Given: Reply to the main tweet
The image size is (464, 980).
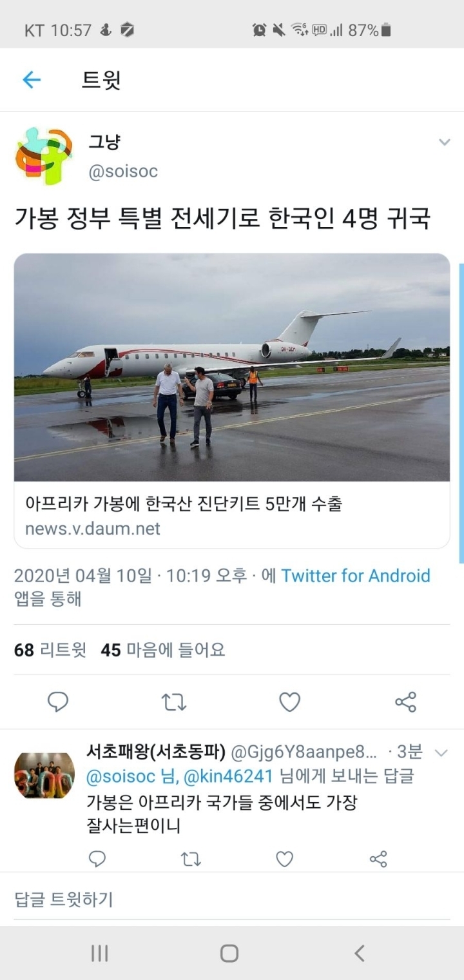Looking at the screenshot, I should (x=58, y=701).
